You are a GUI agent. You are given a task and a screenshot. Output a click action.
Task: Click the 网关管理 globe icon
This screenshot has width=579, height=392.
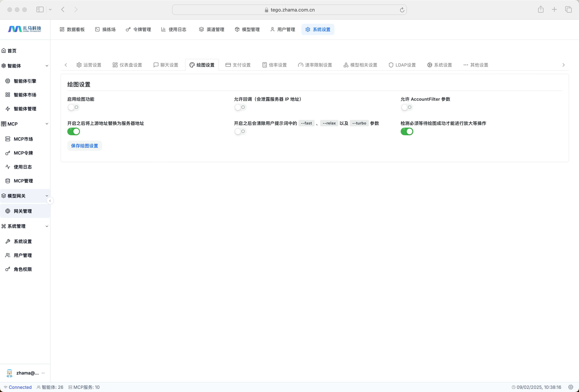(8, 211)
